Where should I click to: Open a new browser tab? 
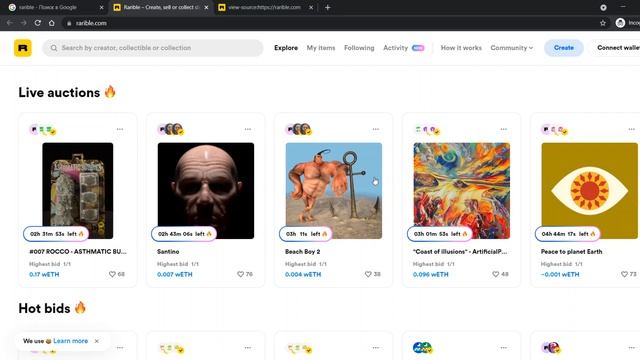327,7
